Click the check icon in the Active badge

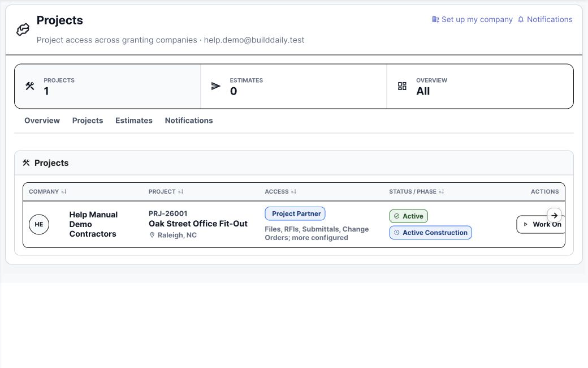coord(397,216)
